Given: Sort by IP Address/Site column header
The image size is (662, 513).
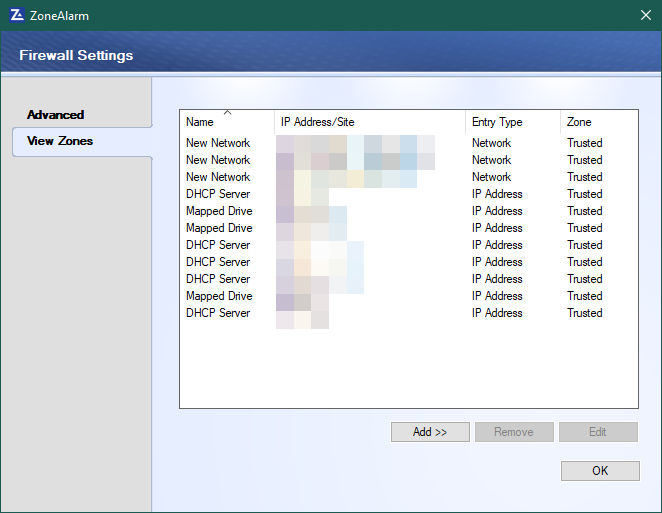Looking at the screenshot, I should [x=370, y=122].
